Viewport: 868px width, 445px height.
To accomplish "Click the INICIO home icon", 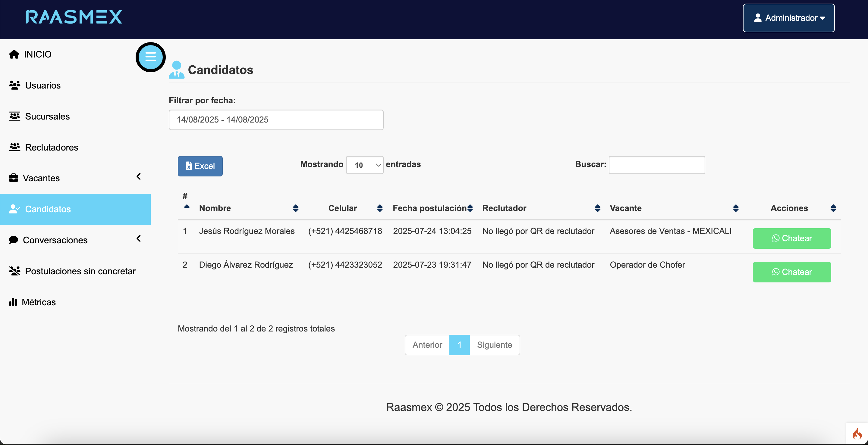I will point(14,54).
